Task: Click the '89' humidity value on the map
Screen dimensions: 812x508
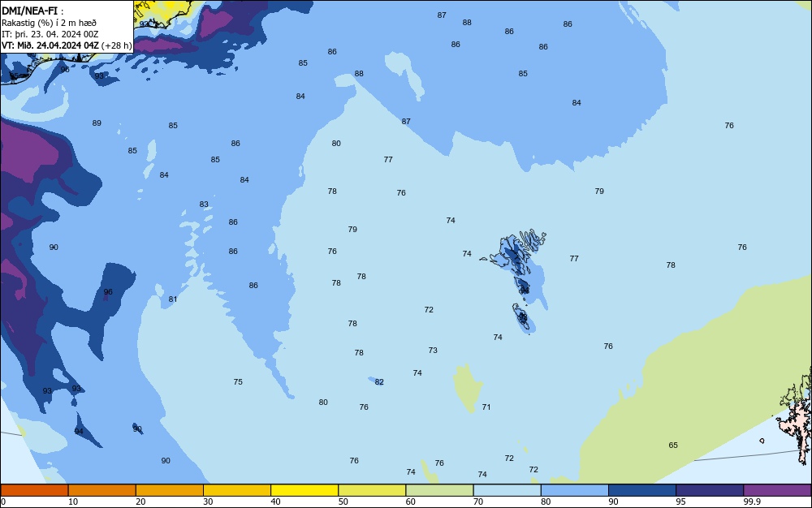Action: (x=97, y=123)
